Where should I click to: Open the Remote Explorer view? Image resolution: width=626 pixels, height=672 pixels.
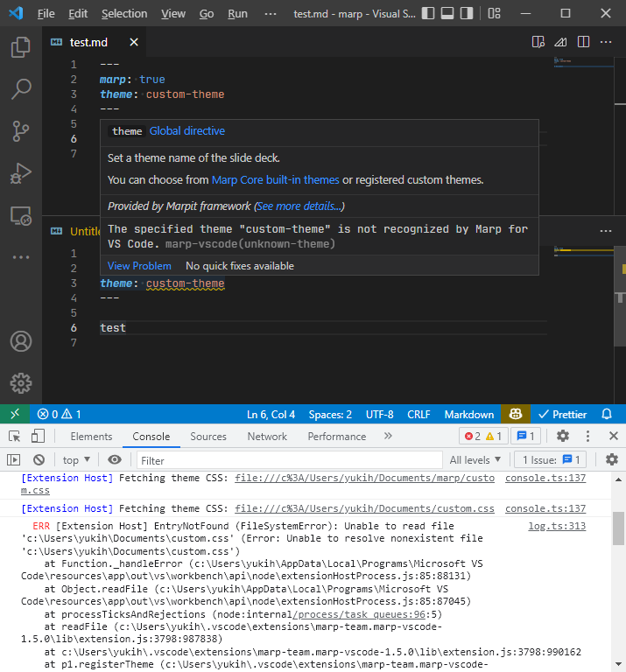21,215
